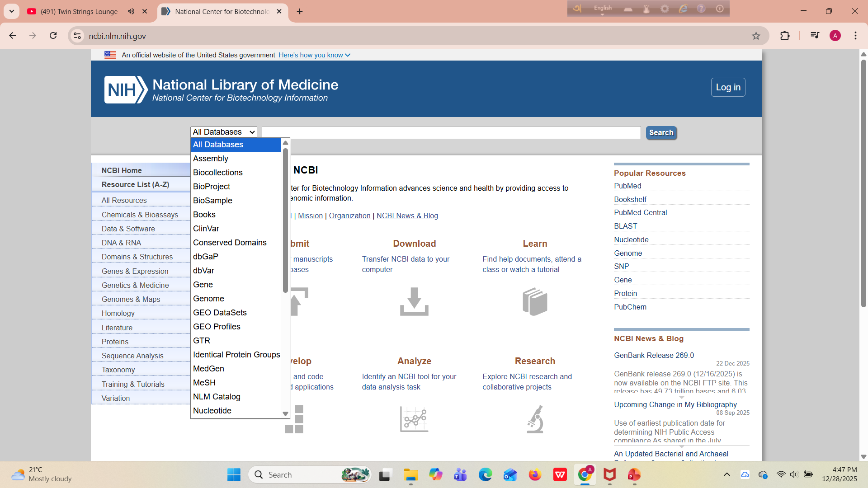Choose ClinVar in the dropdown list

(x=206, y=229)
